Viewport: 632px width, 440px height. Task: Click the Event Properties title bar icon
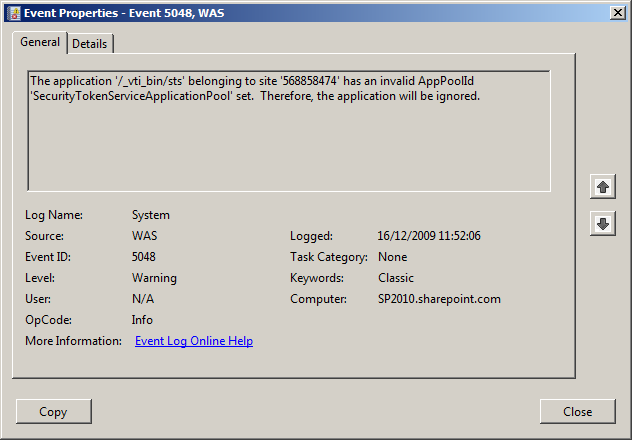click(x=12, y=12)
